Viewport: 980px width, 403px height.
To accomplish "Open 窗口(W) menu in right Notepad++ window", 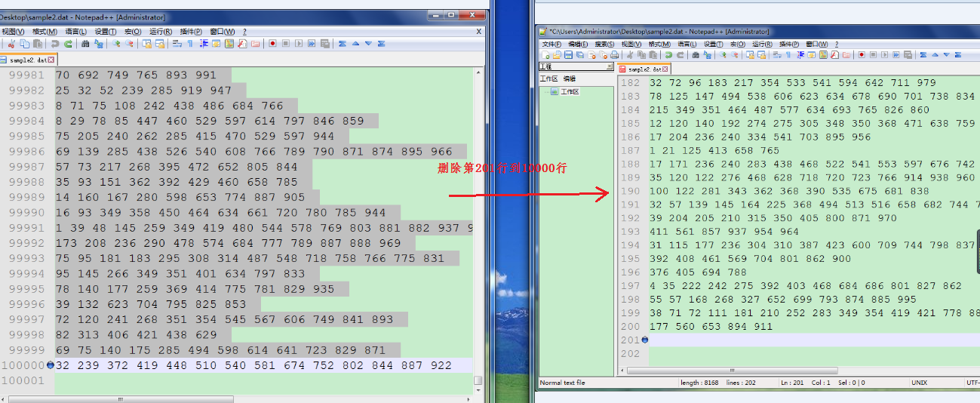I will pyautogui.click(x=816, y=44).
